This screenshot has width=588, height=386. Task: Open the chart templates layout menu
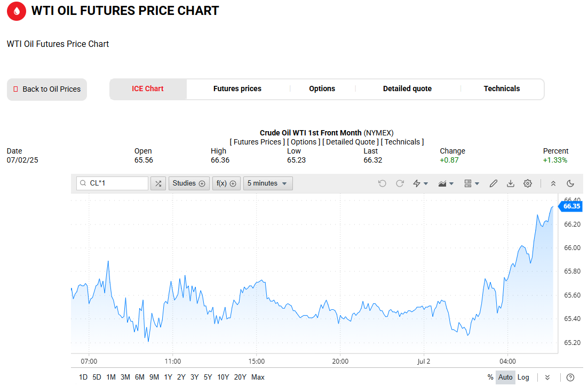472,183
